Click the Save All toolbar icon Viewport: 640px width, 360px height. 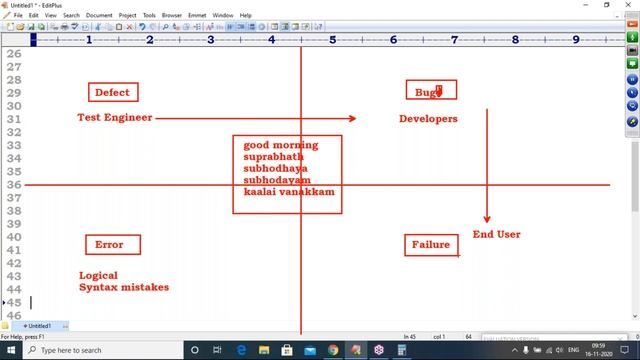click(41, 27)
